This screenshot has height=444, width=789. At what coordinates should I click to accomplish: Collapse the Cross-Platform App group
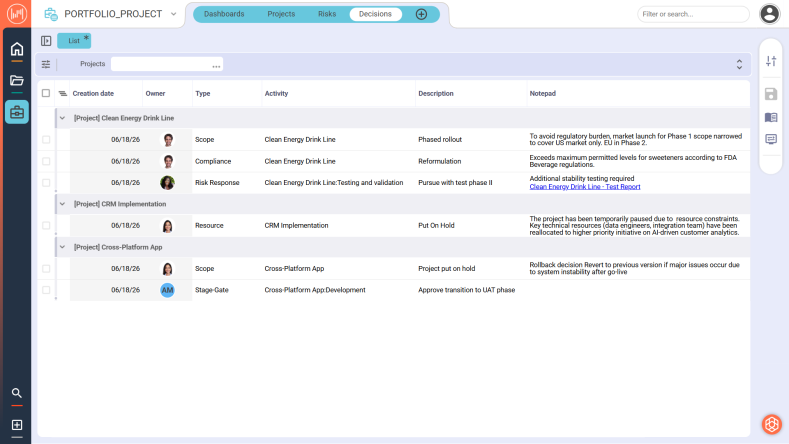[x=62, y=247]
